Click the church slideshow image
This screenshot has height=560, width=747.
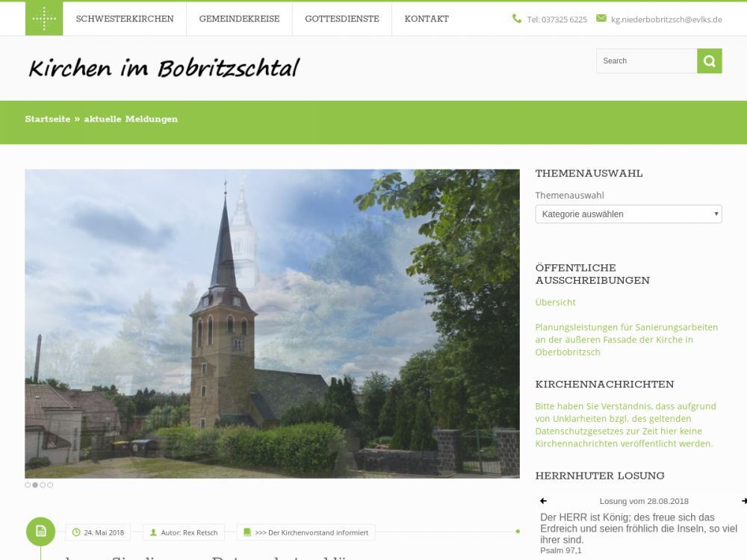coord(272,323)
